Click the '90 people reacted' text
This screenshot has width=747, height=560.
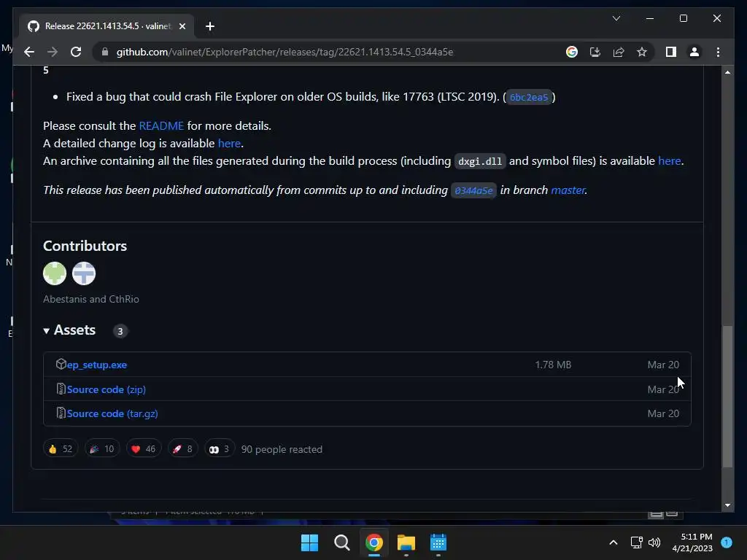pos(282,449)
